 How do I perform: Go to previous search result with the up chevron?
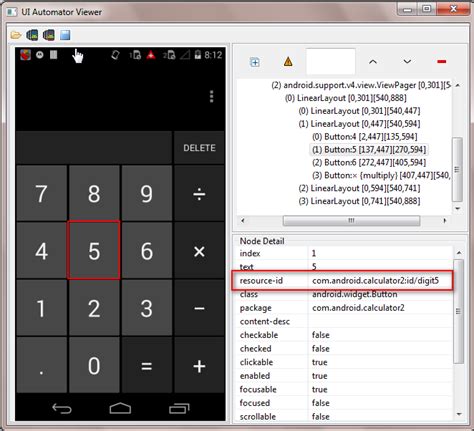coord(373,62)
